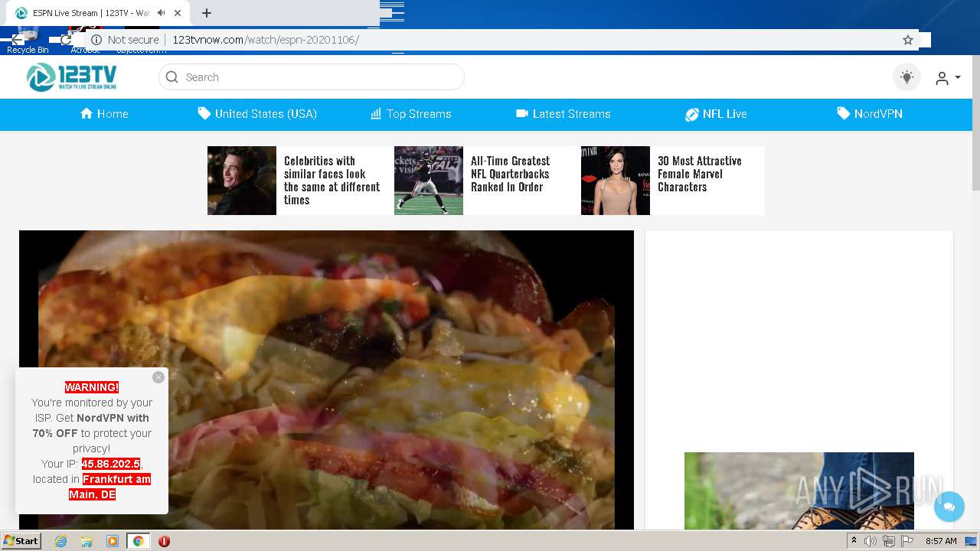Launch Internet Explorer from taskbar
The width and height of the screenshot is (980, 551).
click(x=60, y=541)
